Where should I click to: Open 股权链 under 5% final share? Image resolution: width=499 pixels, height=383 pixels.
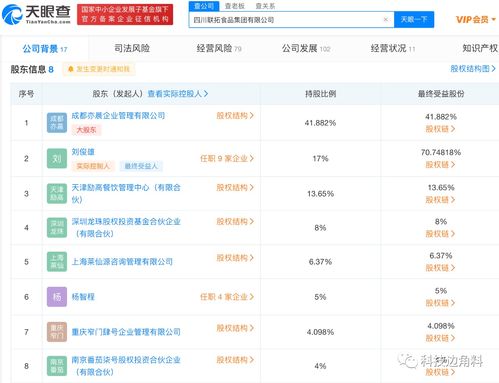coord(440,303)
